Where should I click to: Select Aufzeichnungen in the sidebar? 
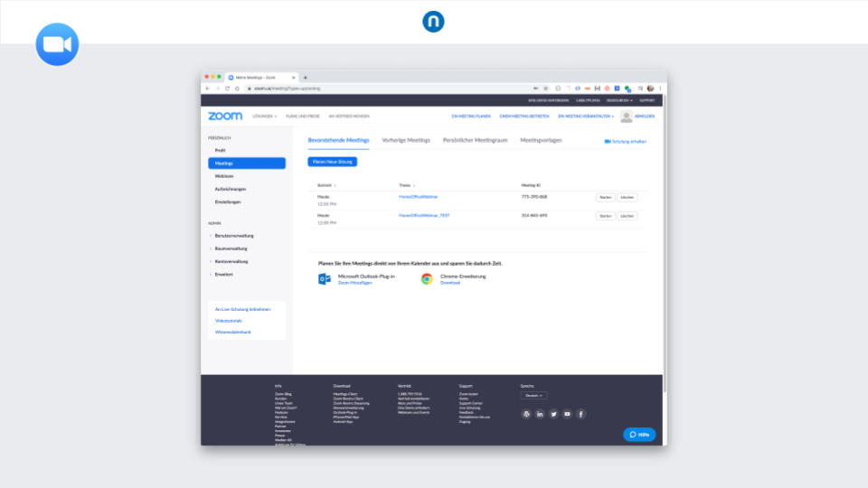tap(230, 189)
